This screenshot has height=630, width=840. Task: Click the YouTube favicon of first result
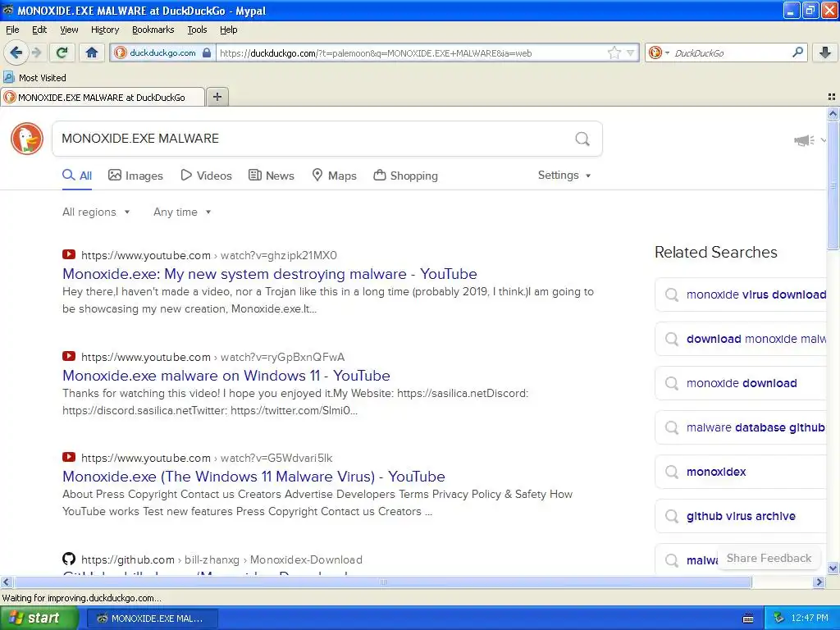(69, 254)
